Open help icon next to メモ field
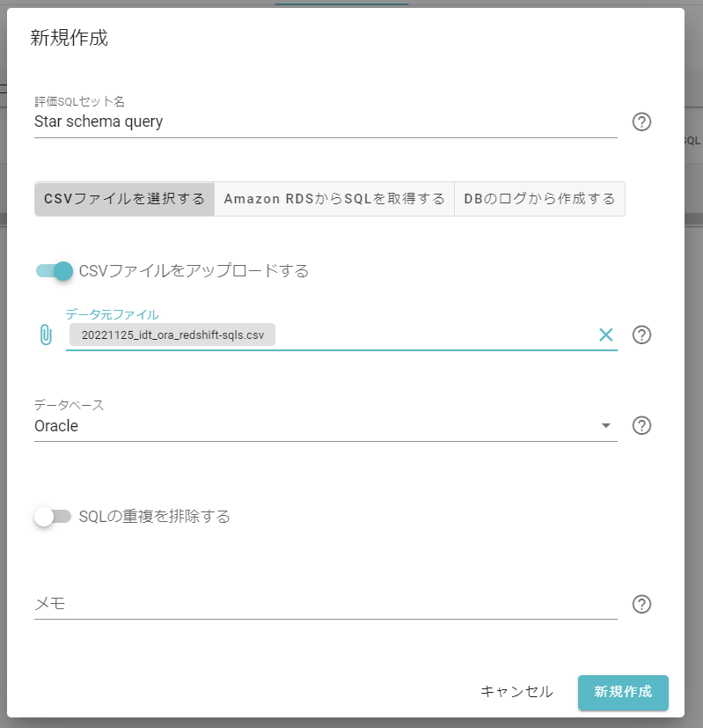The height and width of the screenshot is (728, 703). click(x=641, y=604)
